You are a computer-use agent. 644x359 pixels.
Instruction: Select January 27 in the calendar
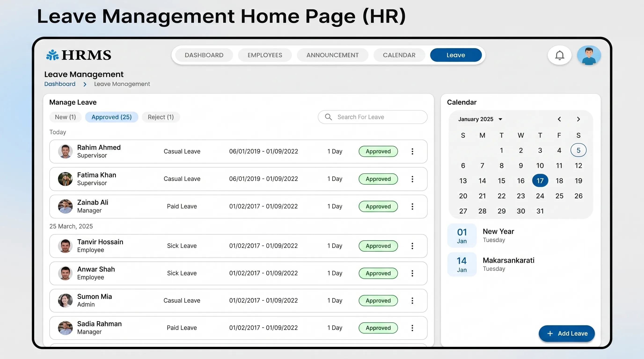click(x=463, y=211)
